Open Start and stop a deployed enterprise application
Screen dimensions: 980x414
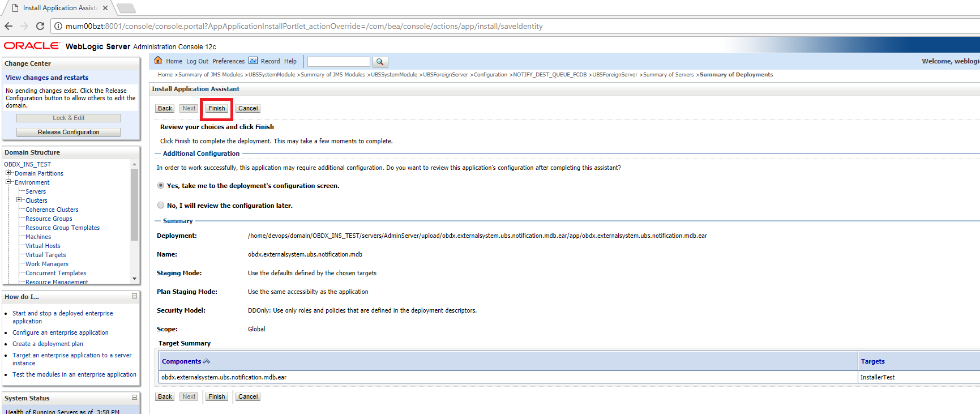62,317
